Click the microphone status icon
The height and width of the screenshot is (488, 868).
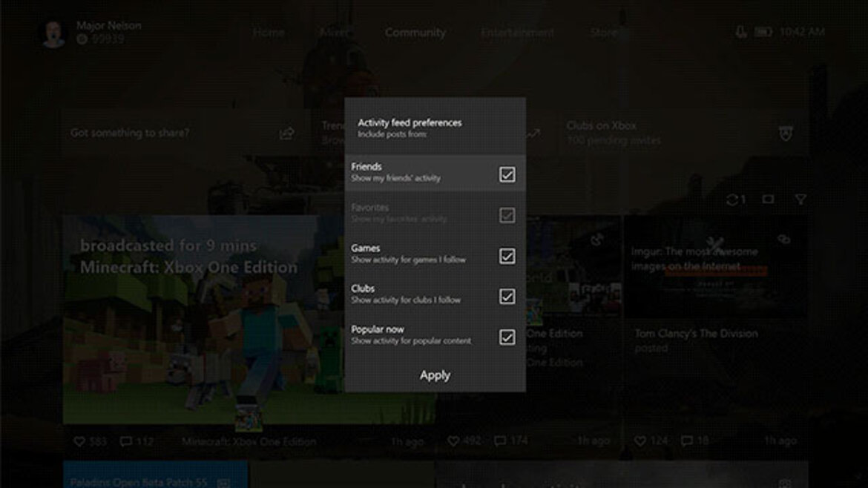740,32
